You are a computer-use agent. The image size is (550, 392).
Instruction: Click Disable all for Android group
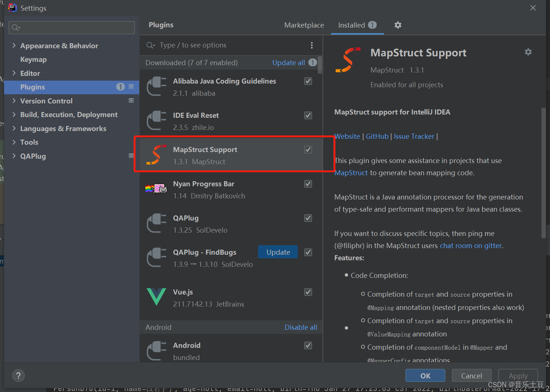tap(301, 327)
